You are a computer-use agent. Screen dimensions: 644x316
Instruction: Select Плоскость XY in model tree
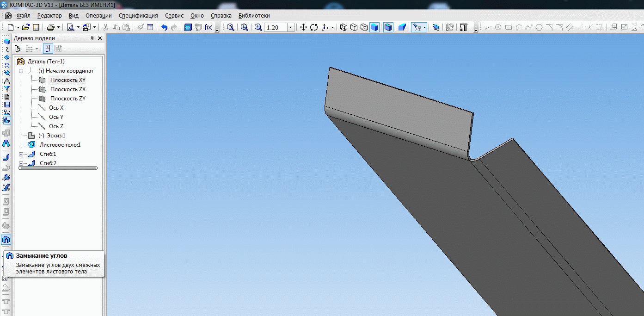68,80
